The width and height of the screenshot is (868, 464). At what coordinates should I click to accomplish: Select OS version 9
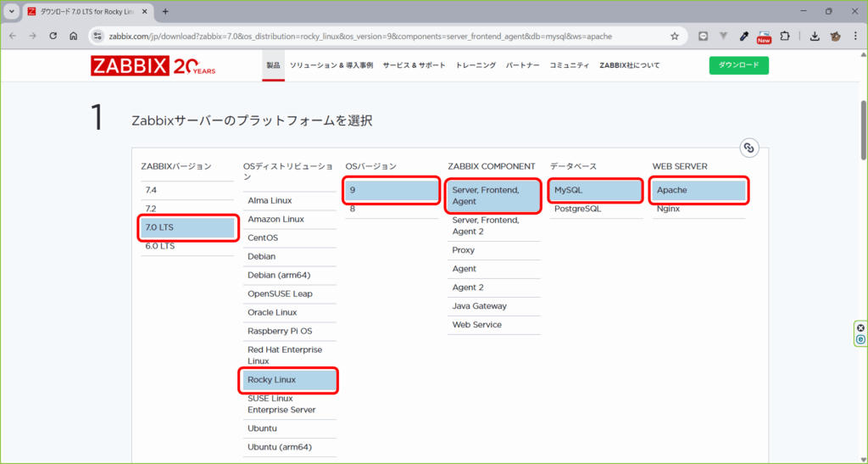pos(392,190)
